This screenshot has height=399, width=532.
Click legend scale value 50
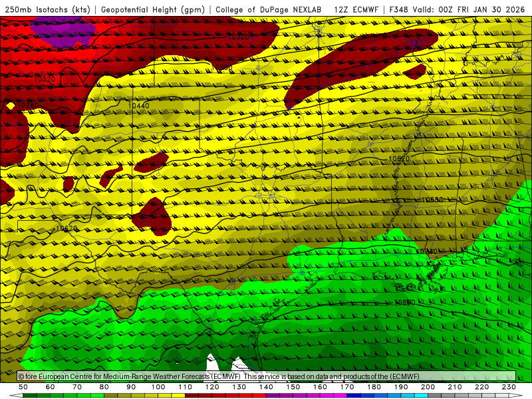point(23,387)
